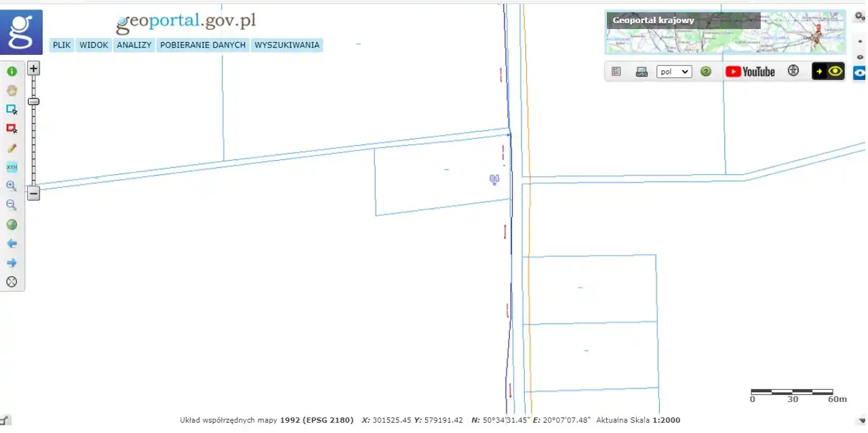Screen dimensions: 868x433
Task: Open the pol language dropdown
Action: click(674, 71)
